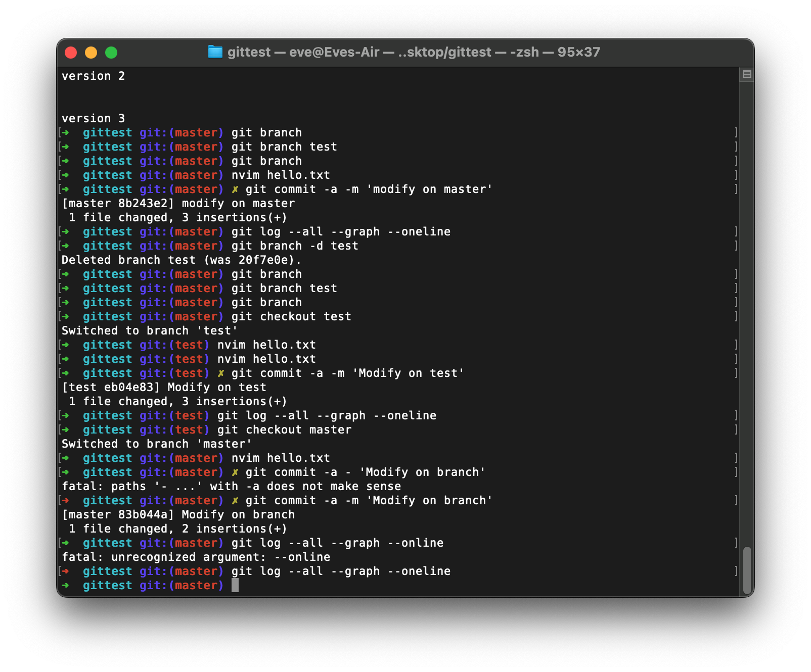Click the split pane icon at top right
811x672 pixels.
point(747,74)
